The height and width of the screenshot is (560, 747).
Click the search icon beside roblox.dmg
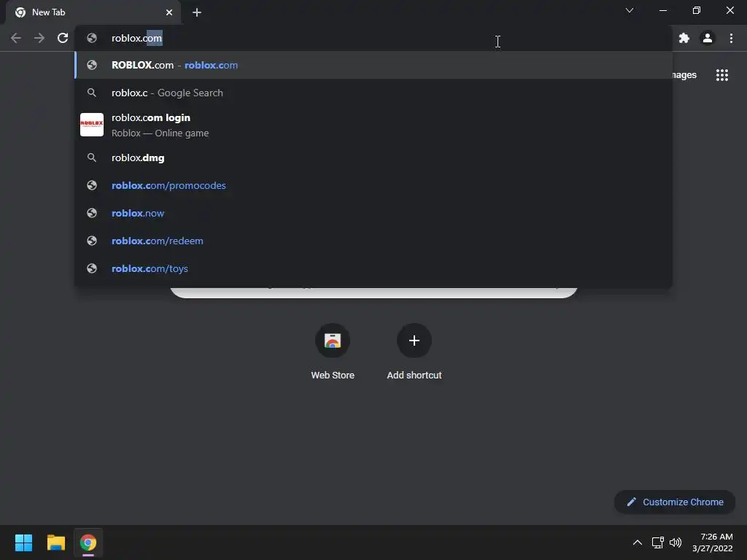tap(92, 157)
